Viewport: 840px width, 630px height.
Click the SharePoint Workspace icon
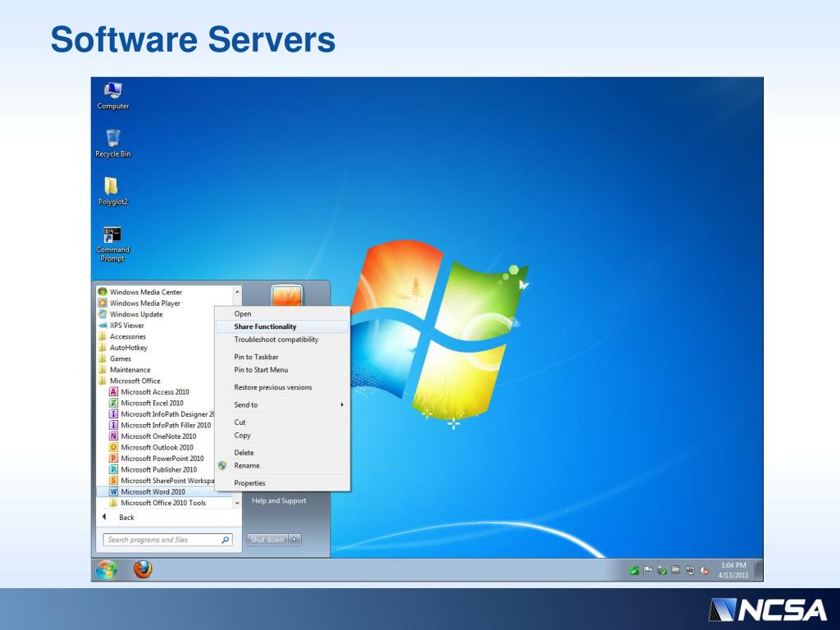pos(113,481)
